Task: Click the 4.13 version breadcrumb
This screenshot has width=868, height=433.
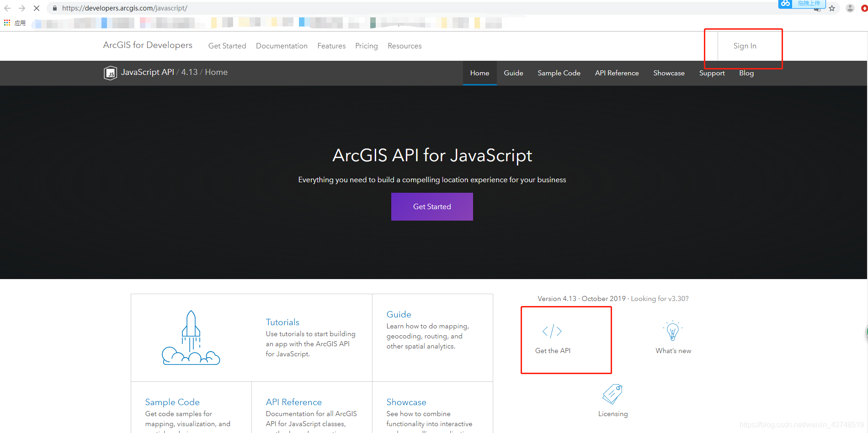Action: [x=189, y=72]
